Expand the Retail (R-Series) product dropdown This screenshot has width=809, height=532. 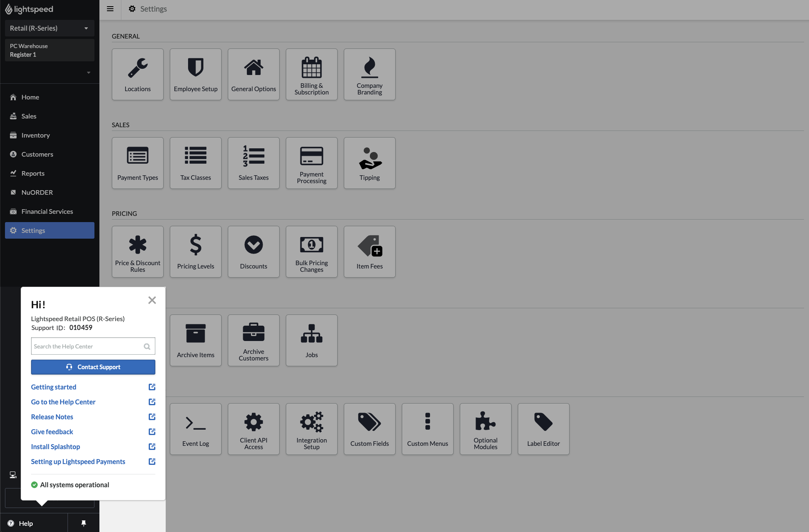click(x=50, y=28)
